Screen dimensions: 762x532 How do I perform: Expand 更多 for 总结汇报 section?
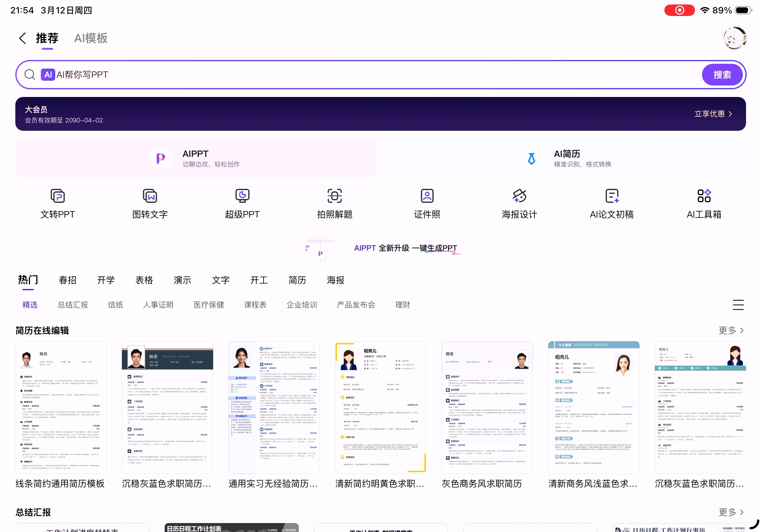point(731,512)
